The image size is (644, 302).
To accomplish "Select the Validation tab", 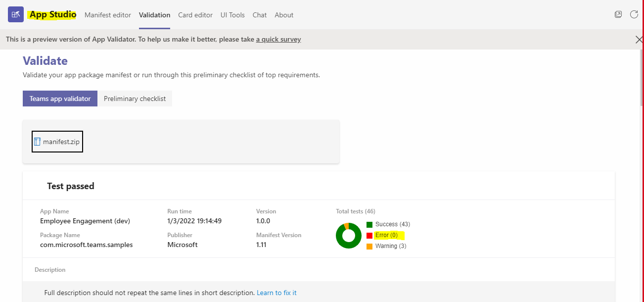I will (x=155, y=15).
